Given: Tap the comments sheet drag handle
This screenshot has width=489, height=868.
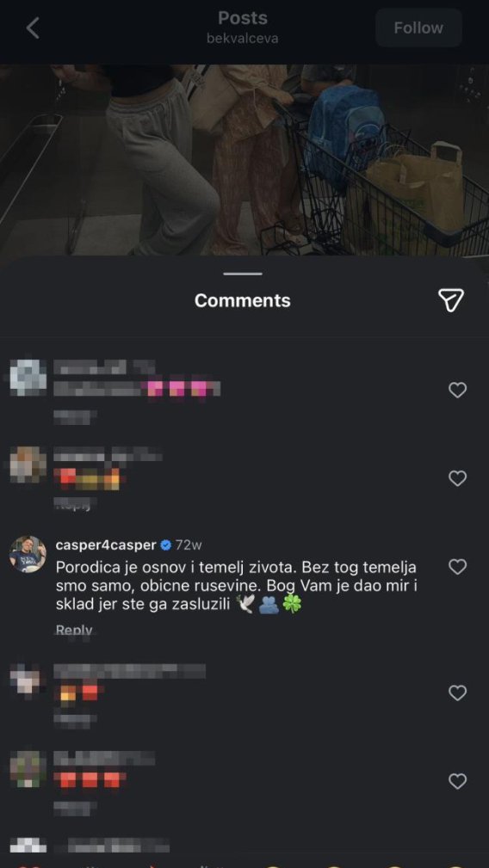Looking at the screenshot, I should [x=243, y=274].
